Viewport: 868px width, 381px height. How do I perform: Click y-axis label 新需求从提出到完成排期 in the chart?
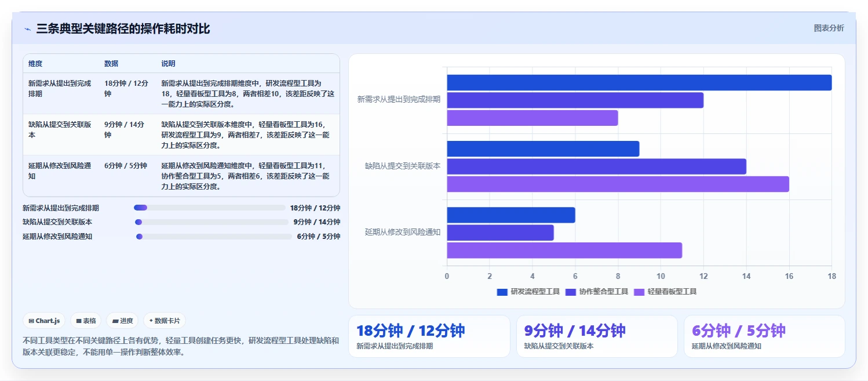[399, 100]
